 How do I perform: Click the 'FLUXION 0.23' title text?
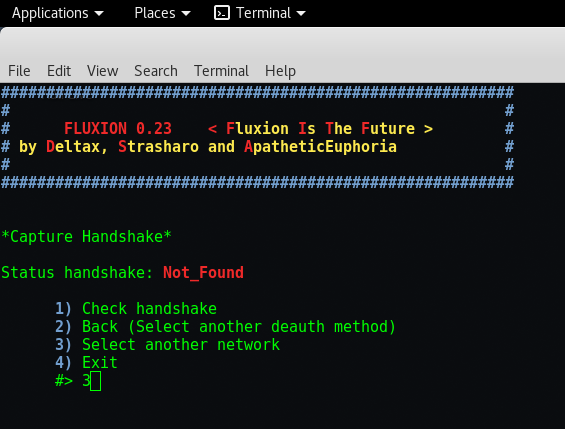pos(118,129)
